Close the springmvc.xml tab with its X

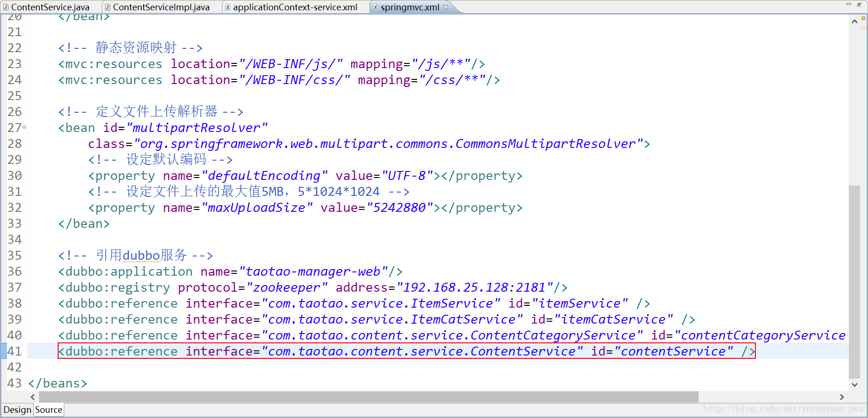(446, 7)
